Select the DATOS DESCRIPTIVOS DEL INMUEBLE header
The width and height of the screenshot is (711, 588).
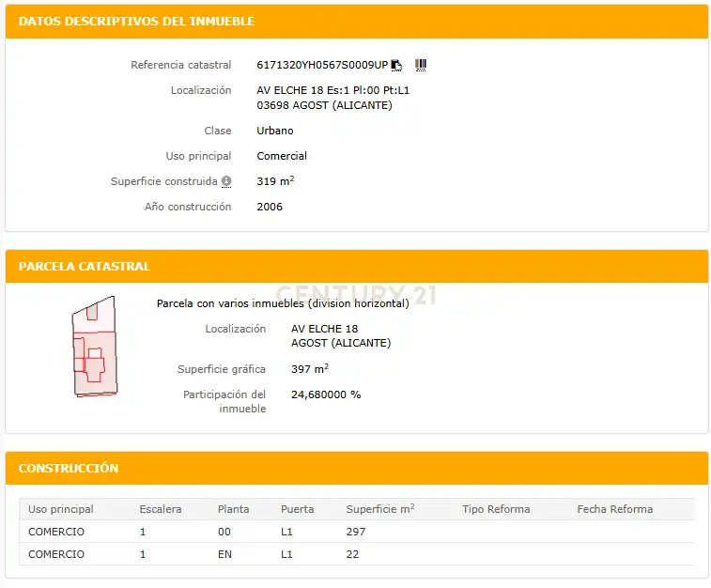[x=136, y=22]
